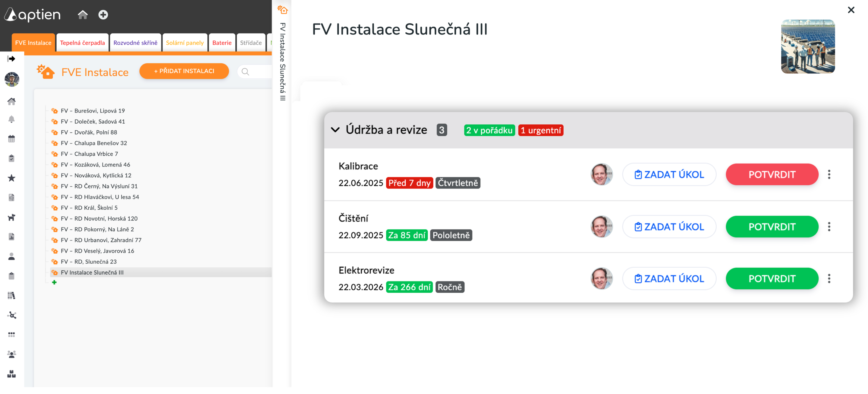
Task: Select FV – Chalupa Vrbice 7
Action: 89,154
